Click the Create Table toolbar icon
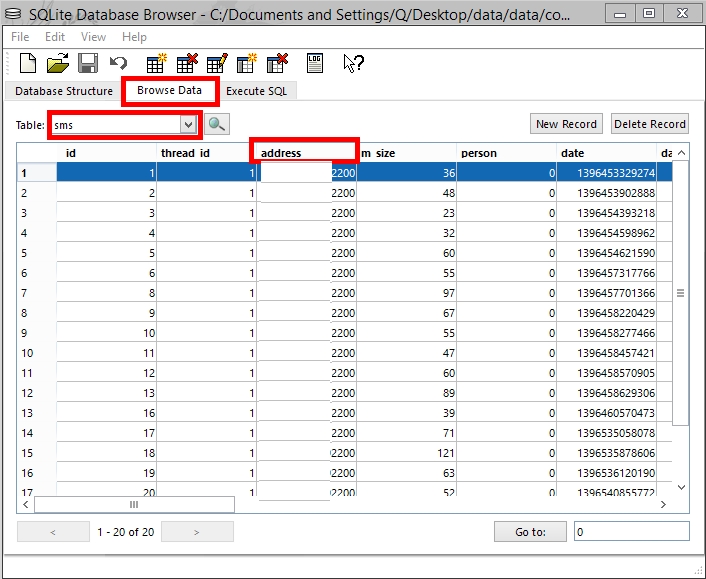This screenshot has height=579, width=706. (x=156, y=63)
